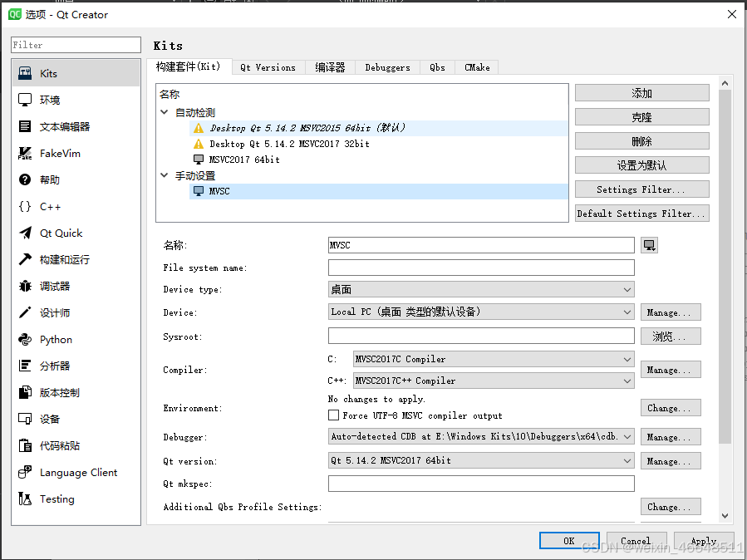Screen dimensions: 747x560
Task: Switch to the Qbs tab
Action: click(x=437, y=67)
